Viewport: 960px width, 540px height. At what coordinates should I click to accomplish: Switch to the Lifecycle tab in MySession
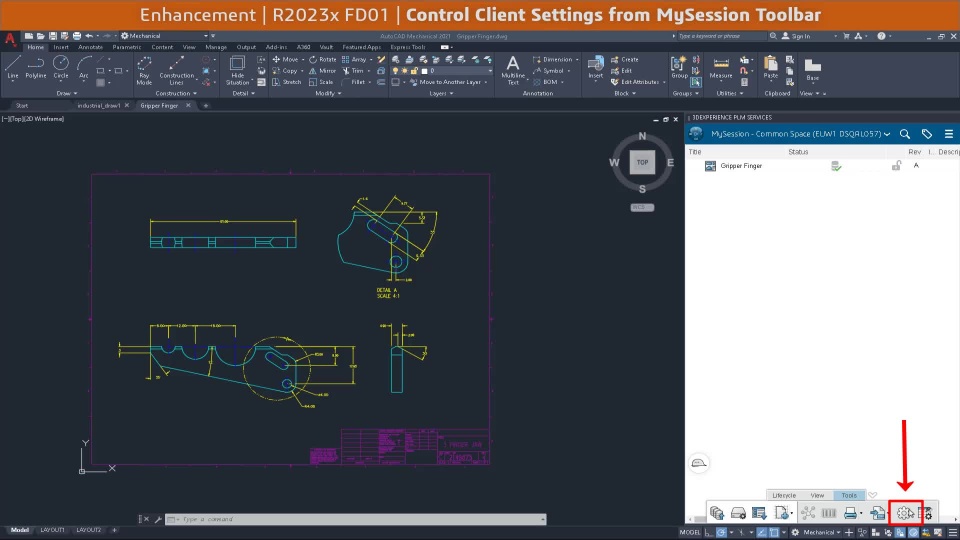pos(784,495)
